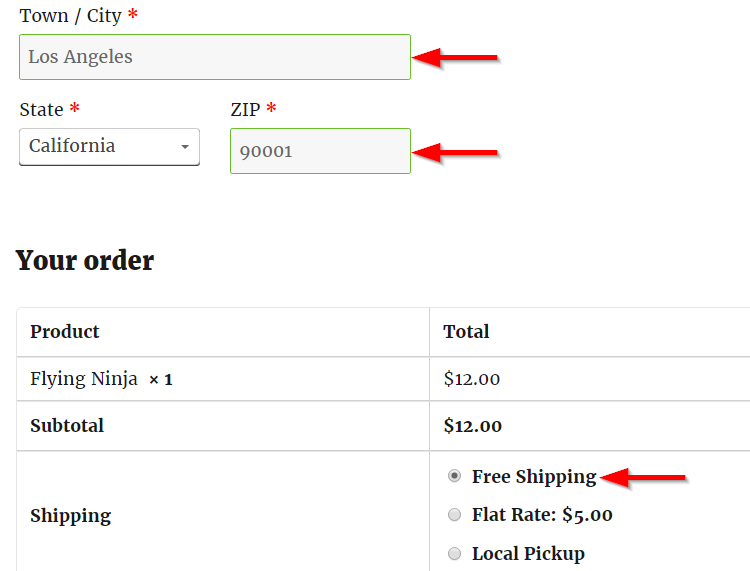Click the "Town / City" field label
750x571 pixels.
pos(70,16)
